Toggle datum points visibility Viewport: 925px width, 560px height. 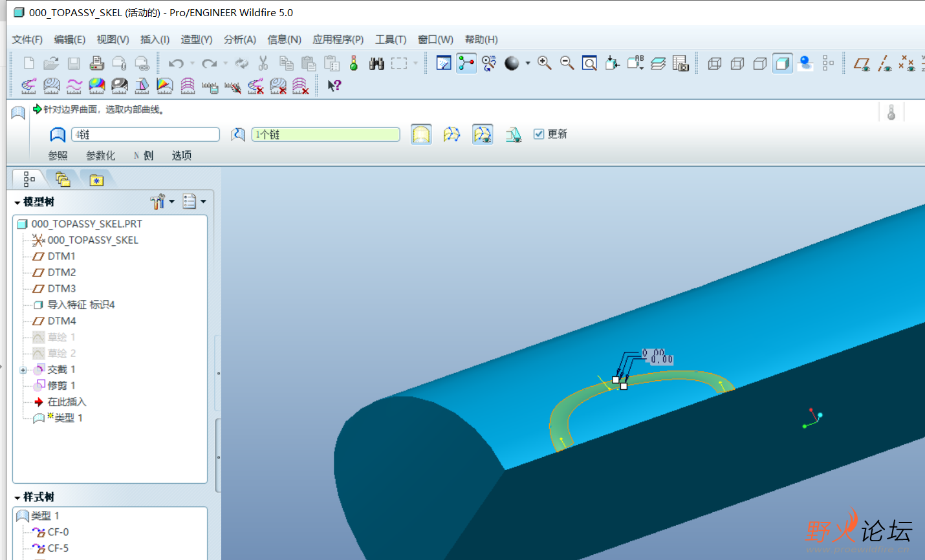[907, 63]
